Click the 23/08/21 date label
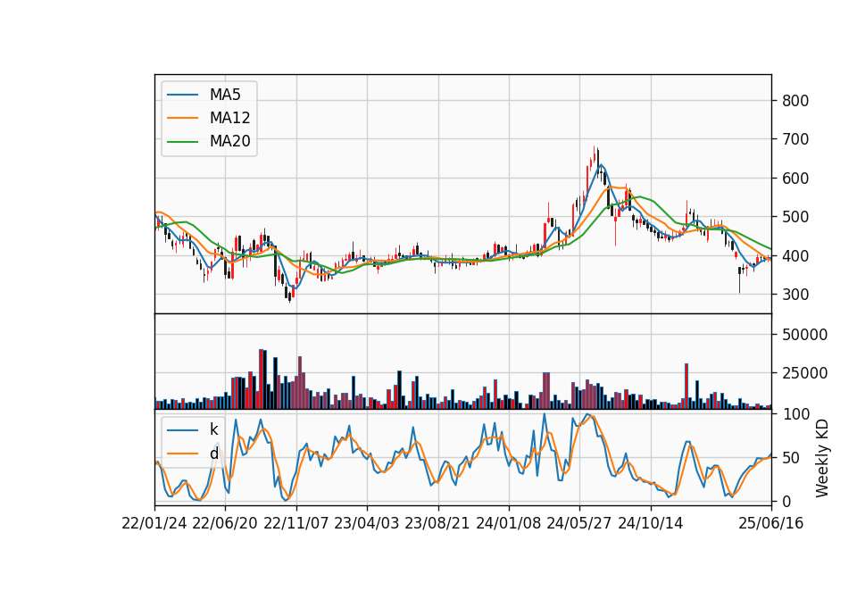 437,524
